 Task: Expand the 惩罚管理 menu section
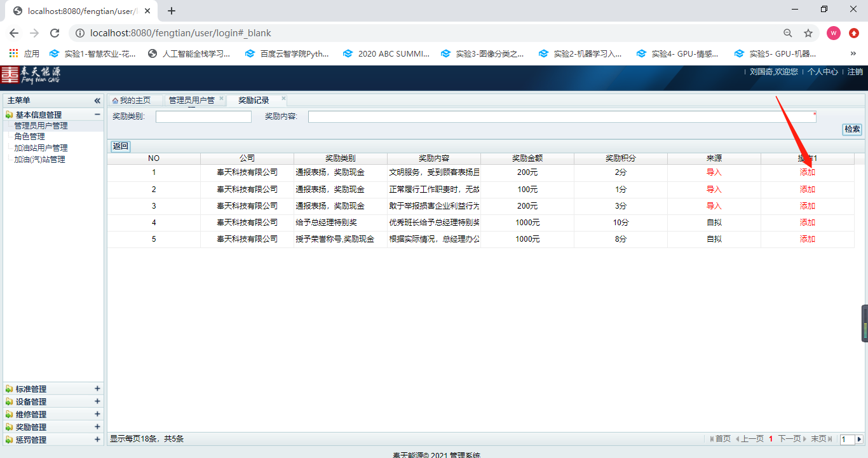(x=97, y=440)
